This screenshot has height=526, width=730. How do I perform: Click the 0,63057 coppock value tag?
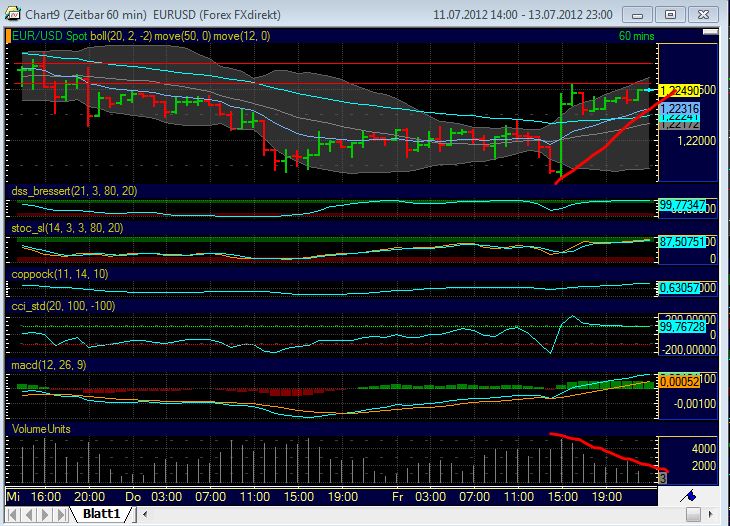pos(680,288)
